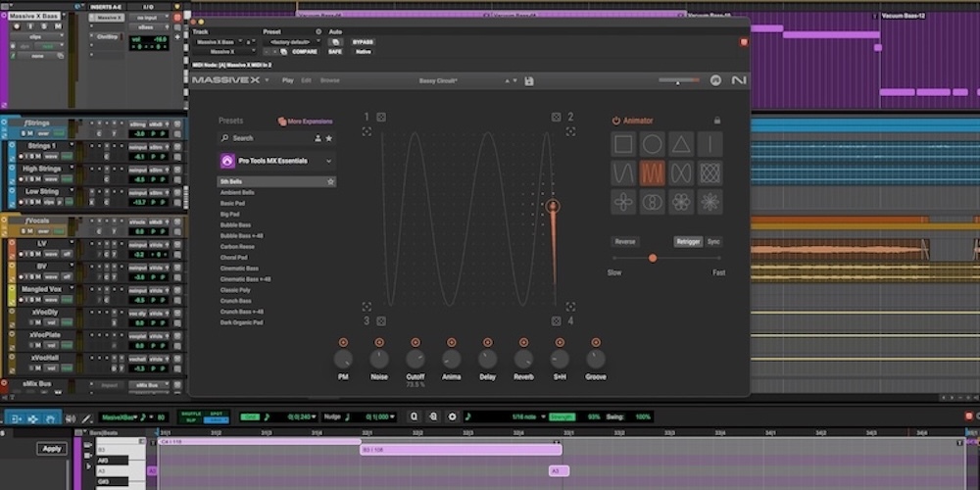The image size is (980, 490).
Task: Click the Cutoff macro knob
Action: [415, 359]
